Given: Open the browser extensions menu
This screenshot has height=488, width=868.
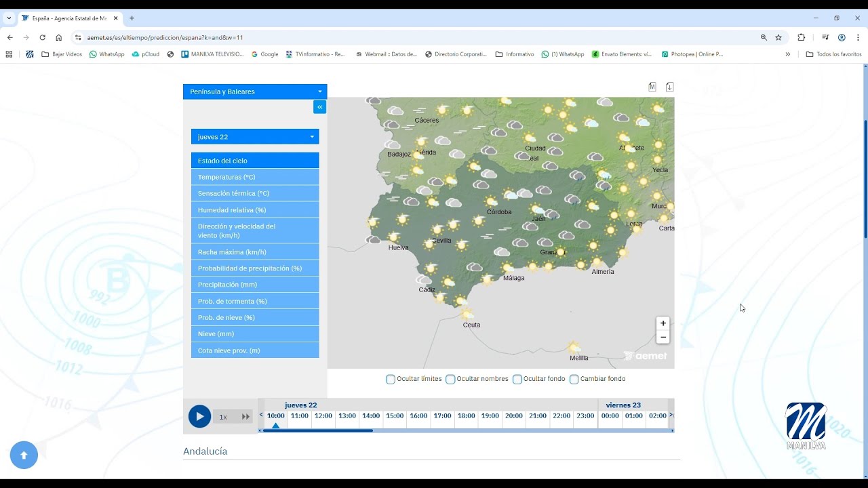Looking at the screenshot, I should tap(802, 37).
